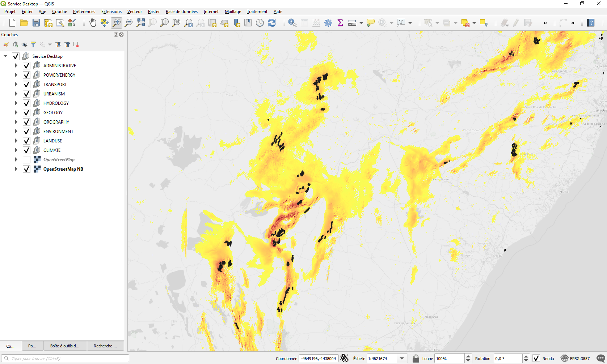Open the Échelle scale dropdown
The image size is (607, 364).
402,359
